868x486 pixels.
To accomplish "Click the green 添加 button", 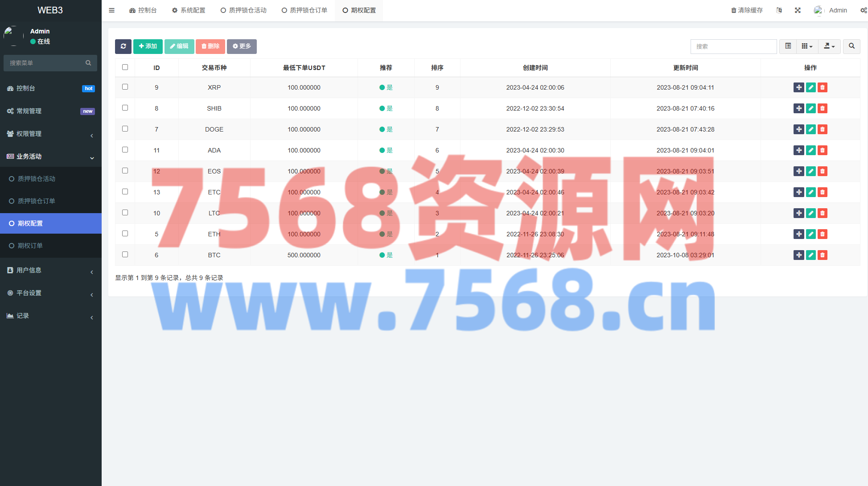I will 148,46.
